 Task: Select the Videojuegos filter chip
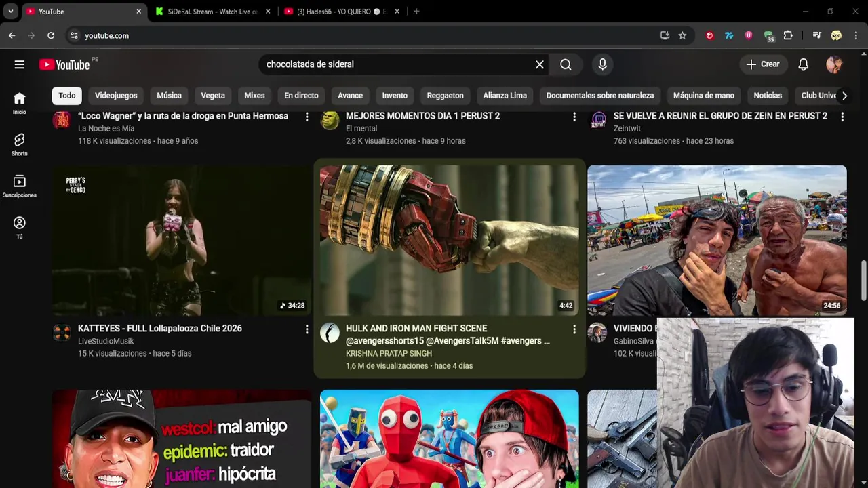tap(116, 96)
